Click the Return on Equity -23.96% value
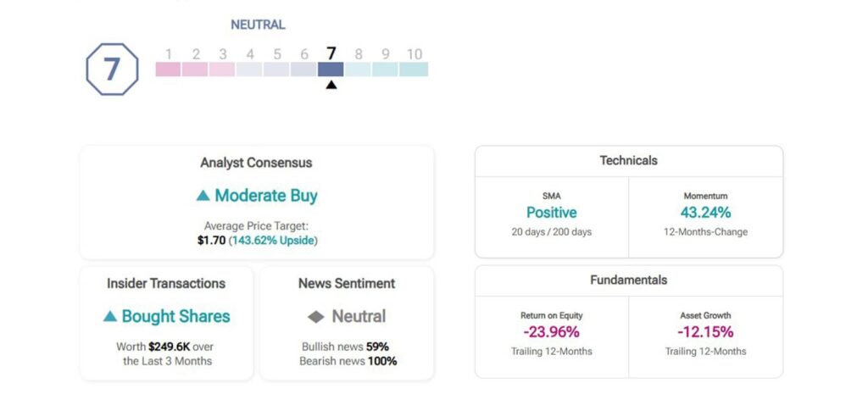Viewport: 868px width, 394px height. 551,332
